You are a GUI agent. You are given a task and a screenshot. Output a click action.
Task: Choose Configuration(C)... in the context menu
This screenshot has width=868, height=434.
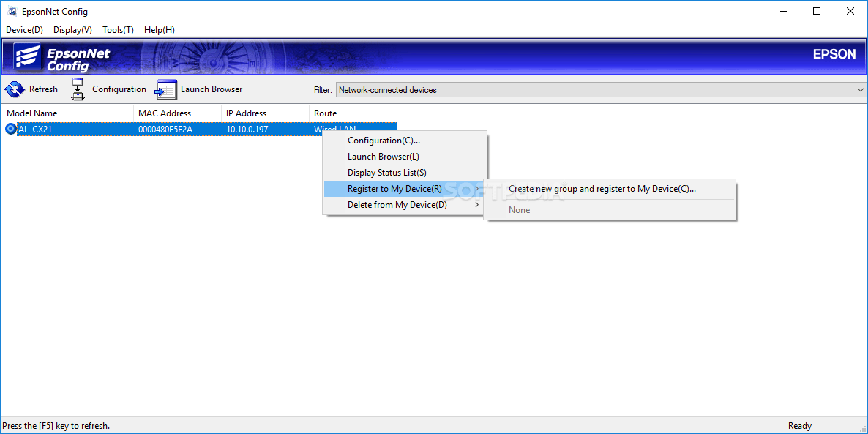coord(405,141)
